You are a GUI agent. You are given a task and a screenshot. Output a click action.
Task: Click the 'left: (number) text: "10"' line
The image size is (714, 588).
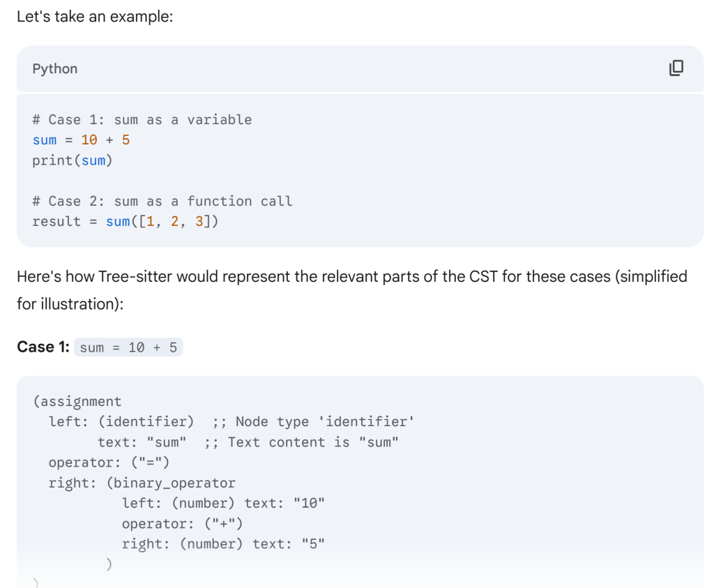223,503
